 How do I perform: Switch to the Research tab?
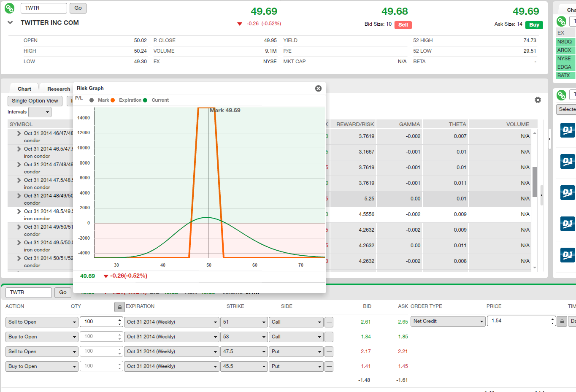click(58, 89)
